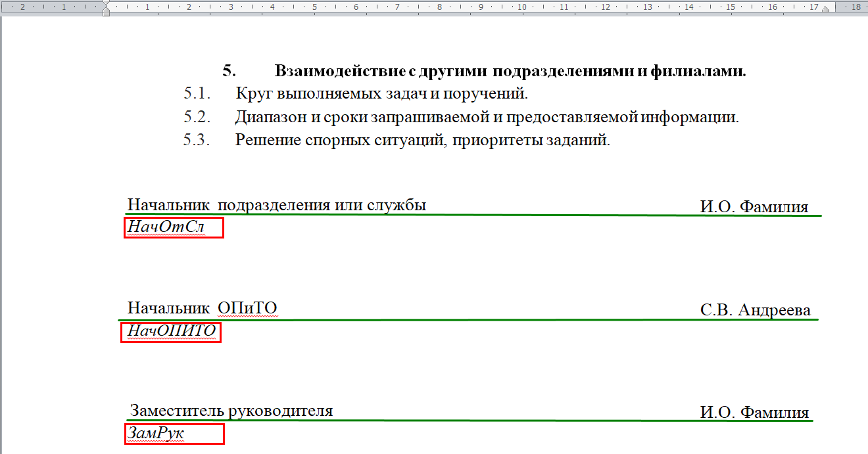Click the italic text НачОтСл
The width and height of the screenshot is (868, 454).
tap(166, 227)
